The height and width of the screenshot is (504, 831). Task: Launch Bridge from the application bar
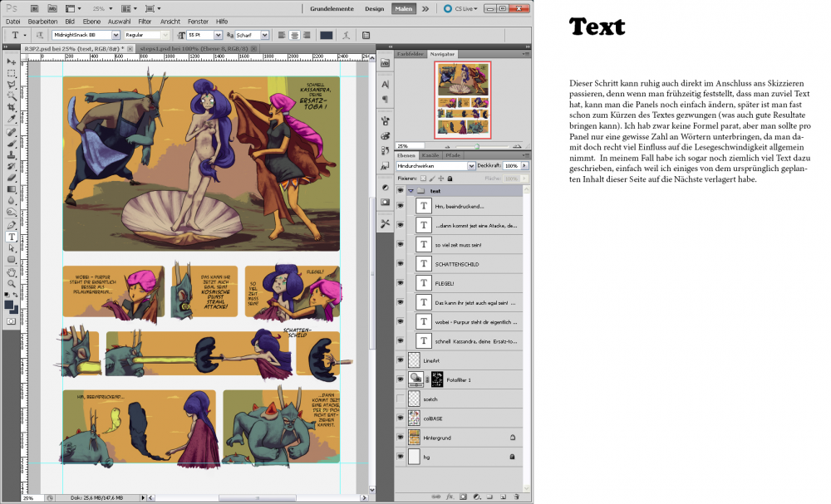point(34,8)
